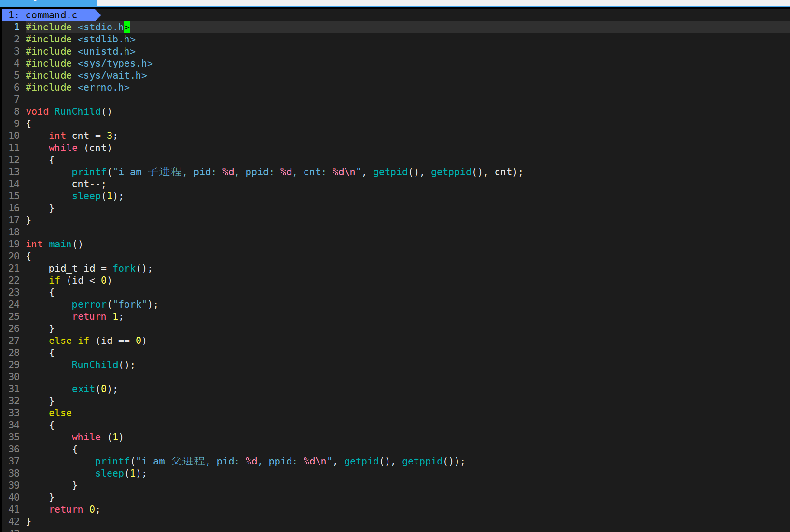This screenshot has height=532, width=790.
Task: Click 'while (cnt)' loop statement
Action: pos(80,148)
